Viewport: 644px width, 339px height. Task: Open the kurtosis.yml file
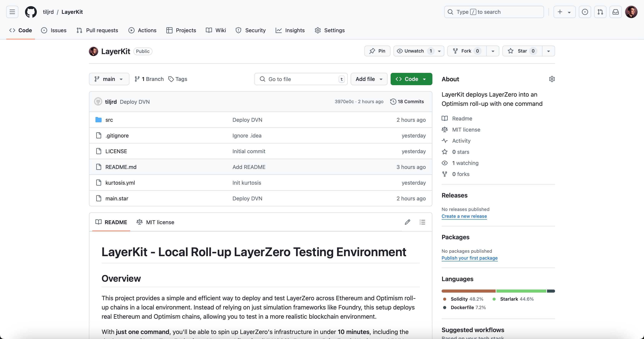pyautogui.click(x=120, y=183)
